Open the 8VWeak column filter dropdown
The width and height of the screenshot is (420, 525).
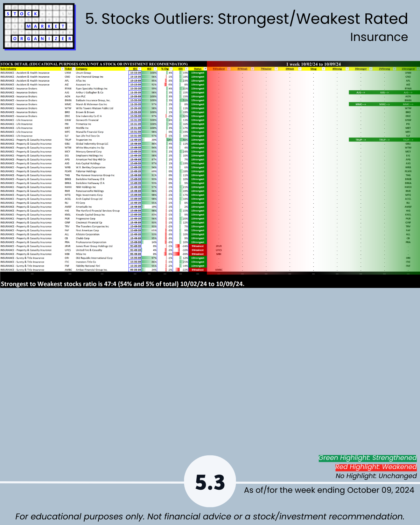pos(252,69)
